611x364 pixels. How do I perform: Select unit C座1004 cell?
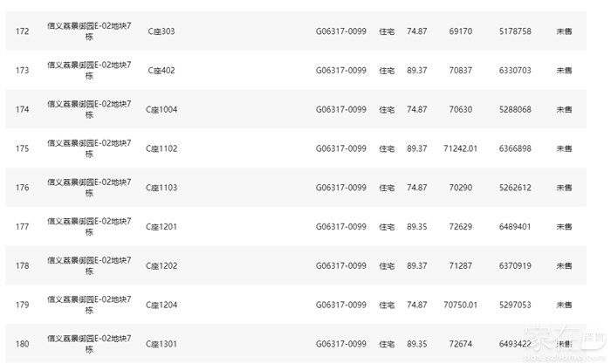[162, 110]
